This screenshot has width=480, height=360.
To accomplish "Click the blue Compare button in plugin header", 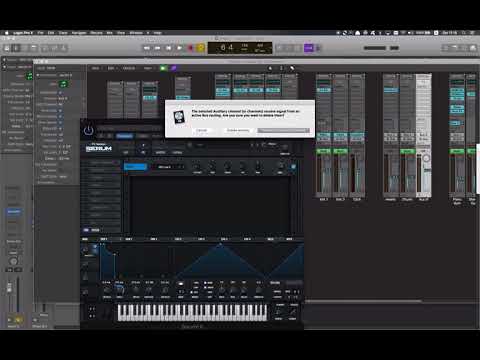I will (124, 136).
